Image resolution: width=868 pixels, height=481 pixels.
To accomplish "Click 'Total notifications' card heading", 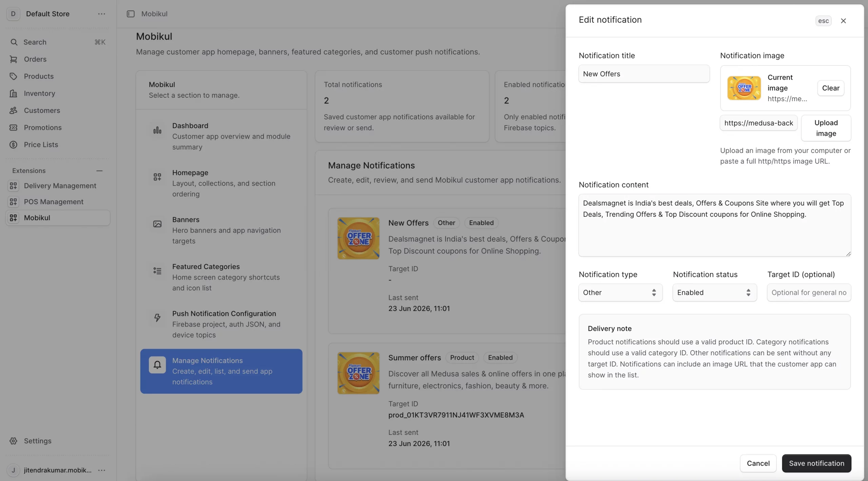I will pyautogui.click(x=353, y=84).
